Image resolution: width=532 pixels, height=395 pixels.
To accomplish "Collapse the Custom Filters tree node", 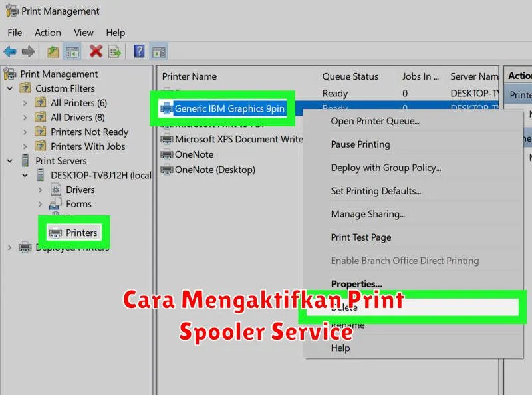I will point(10,88).
